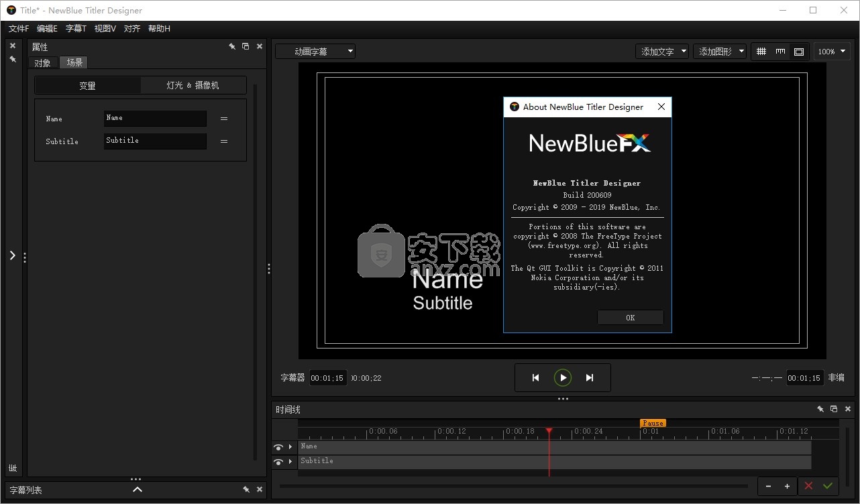Click the orange Pause timeline marker
This screenshot has width=860, height=504.
pos(653,423)
